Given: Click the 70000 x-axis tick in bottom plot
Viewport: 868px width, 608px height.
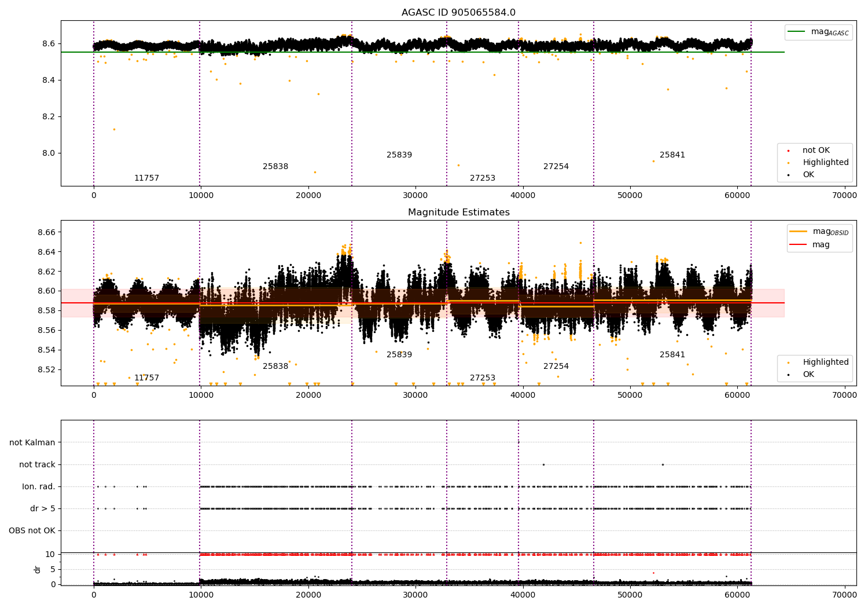Looking at the screenshot, I should [844, 595].
